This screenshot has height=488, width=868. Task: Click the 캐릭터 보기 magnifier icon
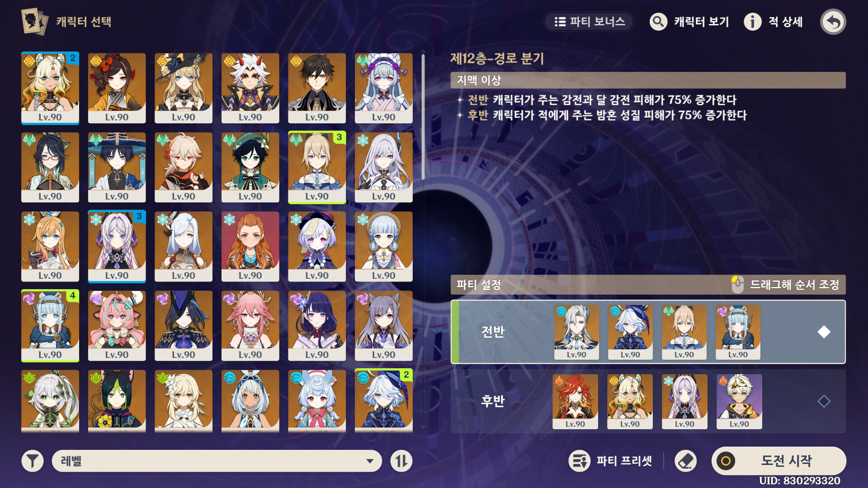click(x=658, y=22)
